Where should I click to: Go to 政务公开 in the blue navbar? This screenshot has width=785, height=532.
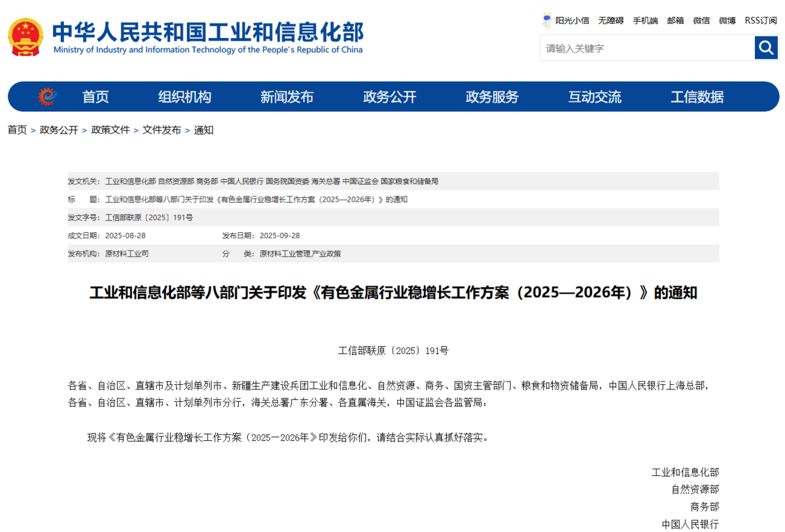[389, 97]
